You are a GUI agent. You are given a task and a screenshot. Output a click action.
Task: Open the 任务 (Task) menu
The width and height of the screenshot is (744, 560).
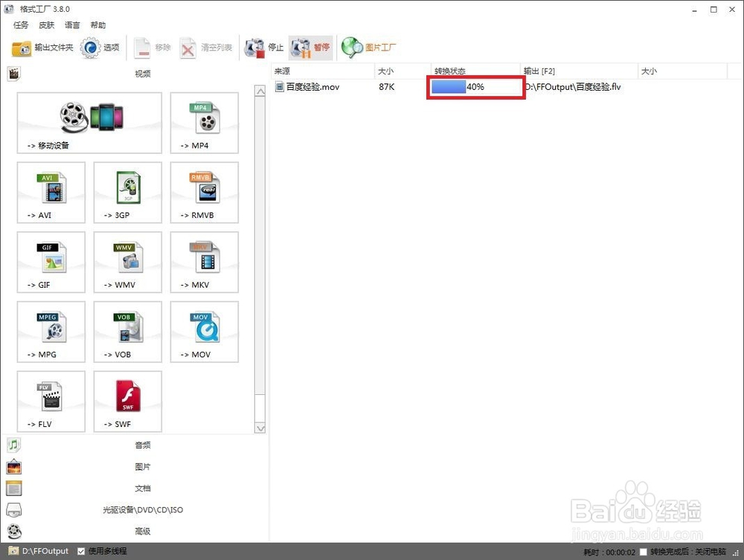21,25
